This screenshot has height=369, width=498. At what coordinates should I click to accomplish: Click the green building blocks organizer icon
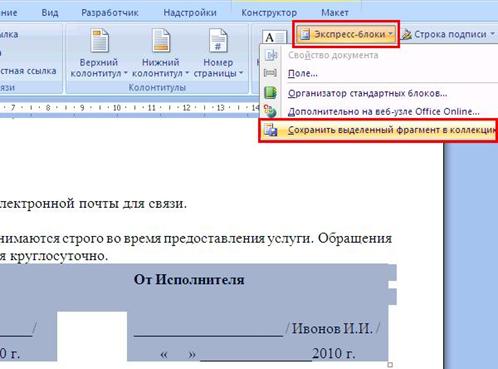(x=270, y=93)
